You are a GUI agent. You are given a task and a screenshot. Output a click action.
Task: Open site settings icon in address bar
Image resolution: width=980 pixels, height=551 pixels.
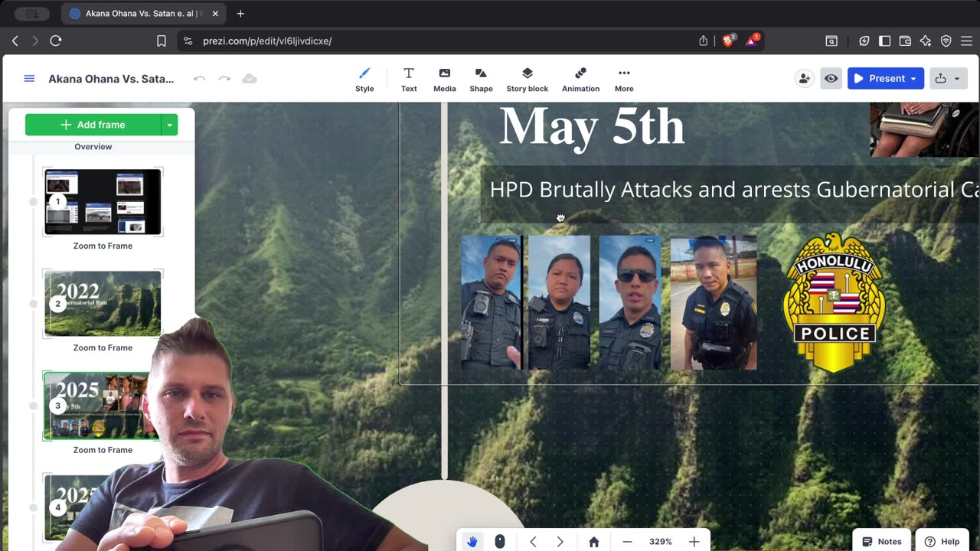188,41
